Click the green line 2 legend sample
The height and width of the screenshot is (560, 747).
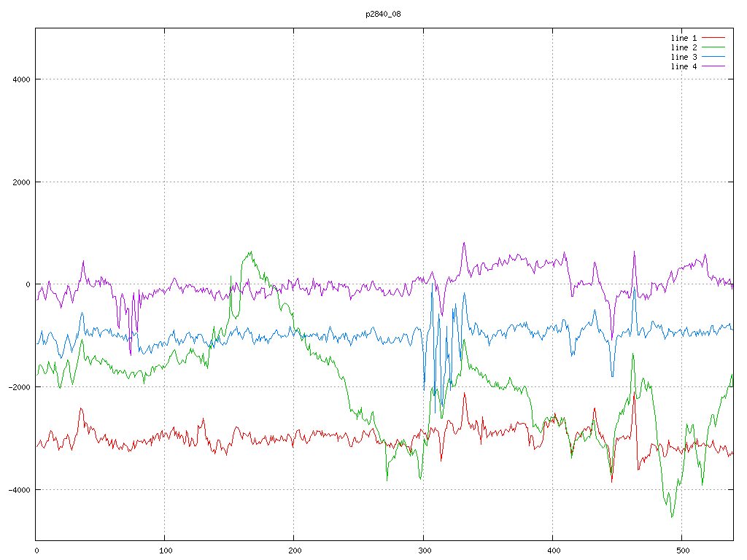(x=713, y=47)
